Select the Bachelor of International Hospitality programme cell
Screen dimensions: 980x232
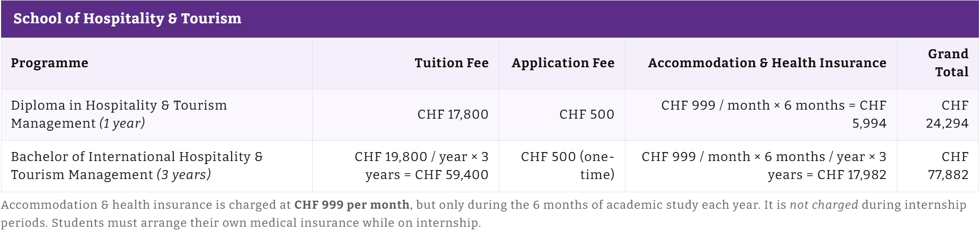pyautogui.click(x=157, y=166)
